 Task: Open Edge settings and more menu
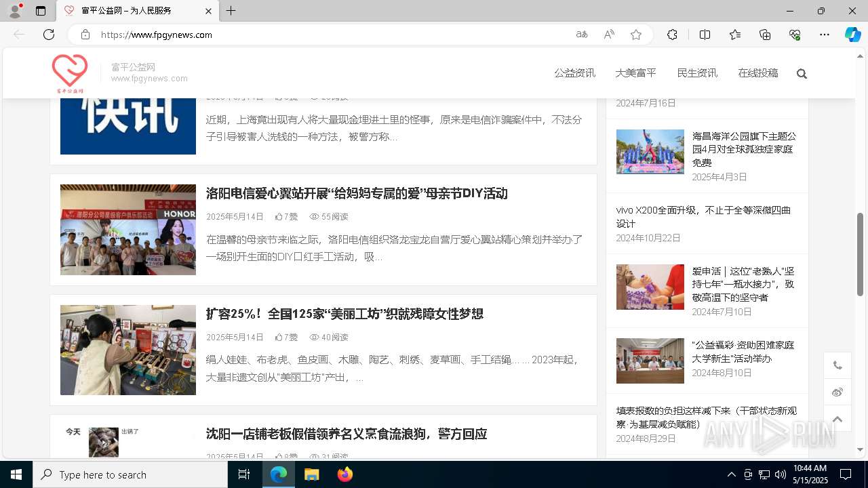(x=825, y=35)
